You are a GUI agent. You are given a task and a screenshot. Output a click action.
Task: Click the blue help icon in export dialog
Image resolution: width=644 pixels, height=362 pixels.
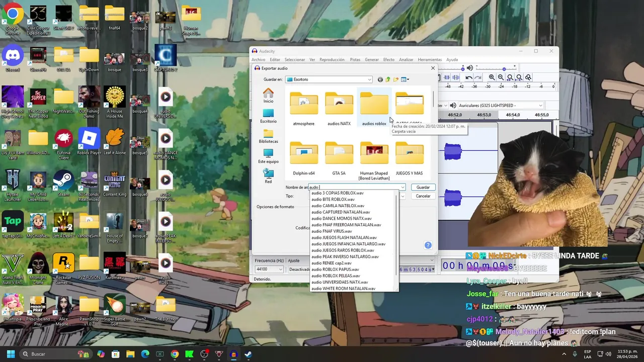pyautogui.click(x=428, y=245)
